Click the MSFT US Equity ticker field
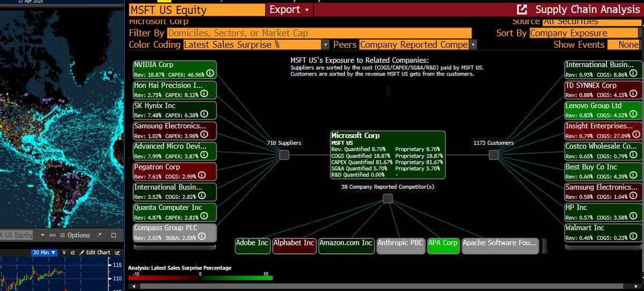 tap(197, 10)
